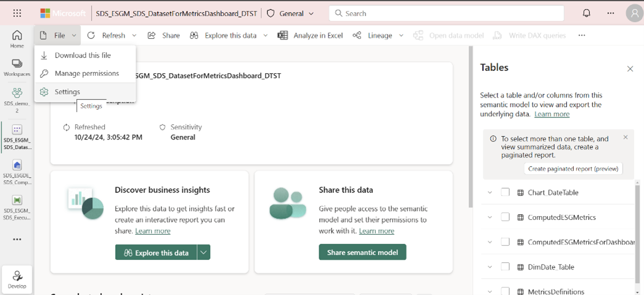Screen dimensions: 644x295
Task: Open Explore this data toolbar dropdown arrow
Action: pyautogui.click(x=266, y=36)
